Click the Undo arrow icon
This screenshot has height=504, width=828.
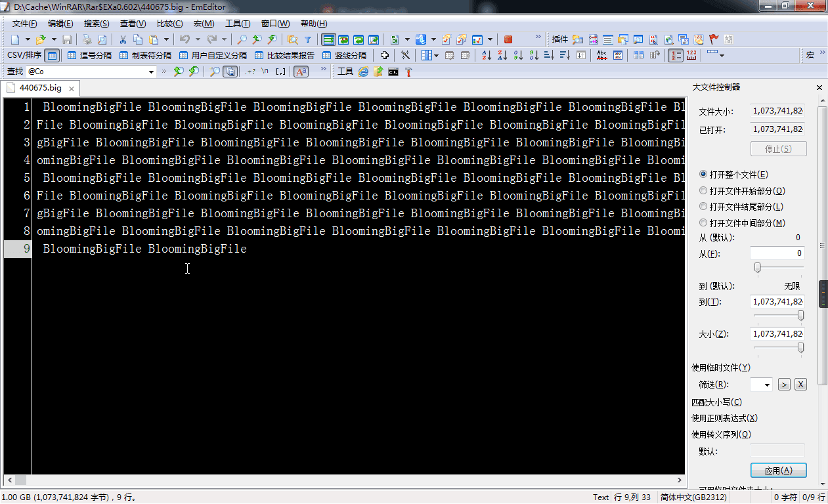coord(185,39)
